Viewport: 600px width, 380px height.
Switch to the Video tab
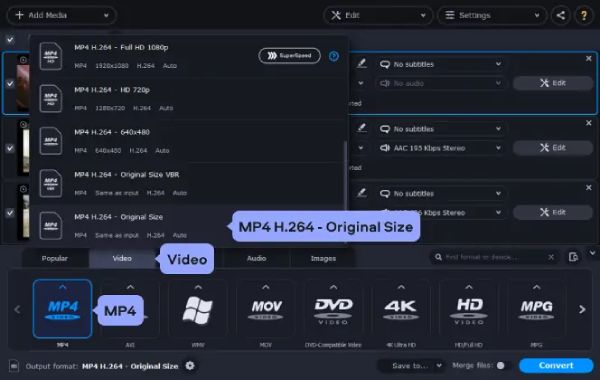[122, 259]
